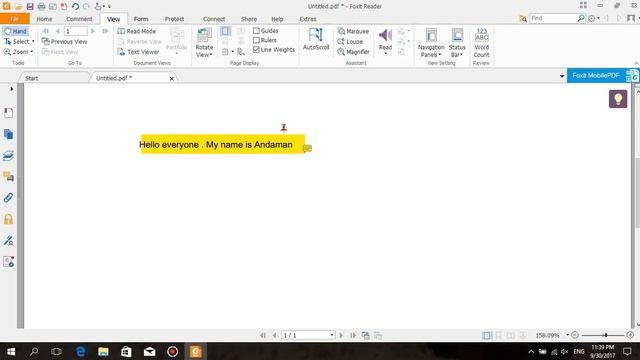
Task: Switch to the Protect tab
Action: pyautogui.click(x=174, y=19)
